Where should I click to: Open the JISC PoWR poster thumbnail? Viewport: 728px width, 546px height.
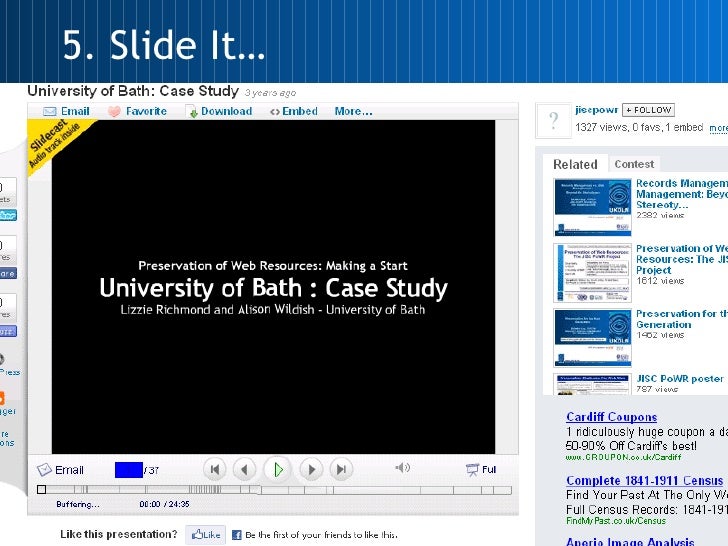click(592, 384)
